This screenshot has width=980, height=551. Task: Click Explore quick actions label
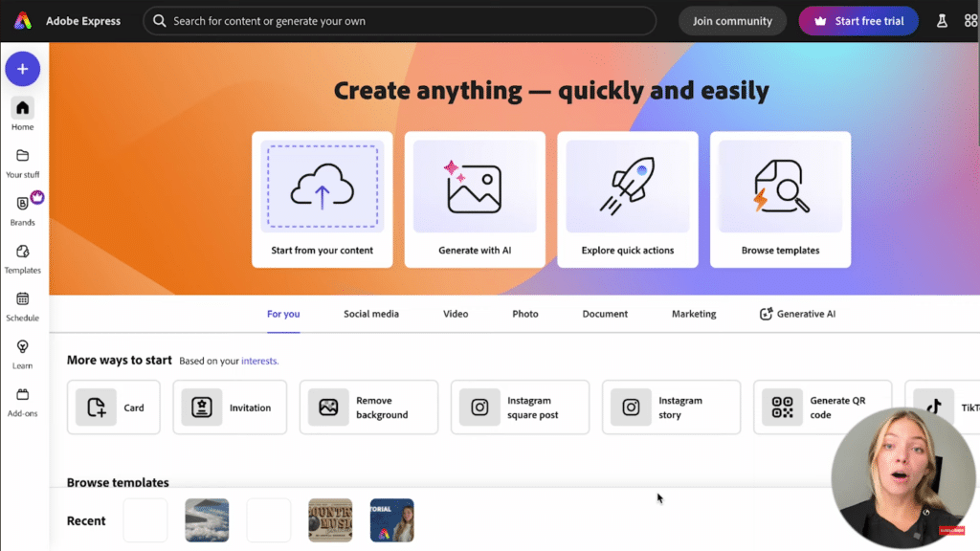[x=628, y=250]
